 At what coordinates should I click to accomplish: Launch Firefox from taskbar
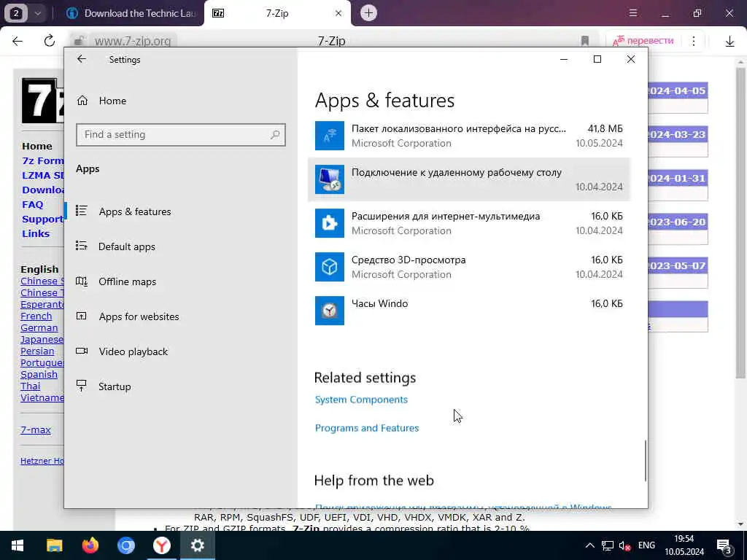coord(90,545)
